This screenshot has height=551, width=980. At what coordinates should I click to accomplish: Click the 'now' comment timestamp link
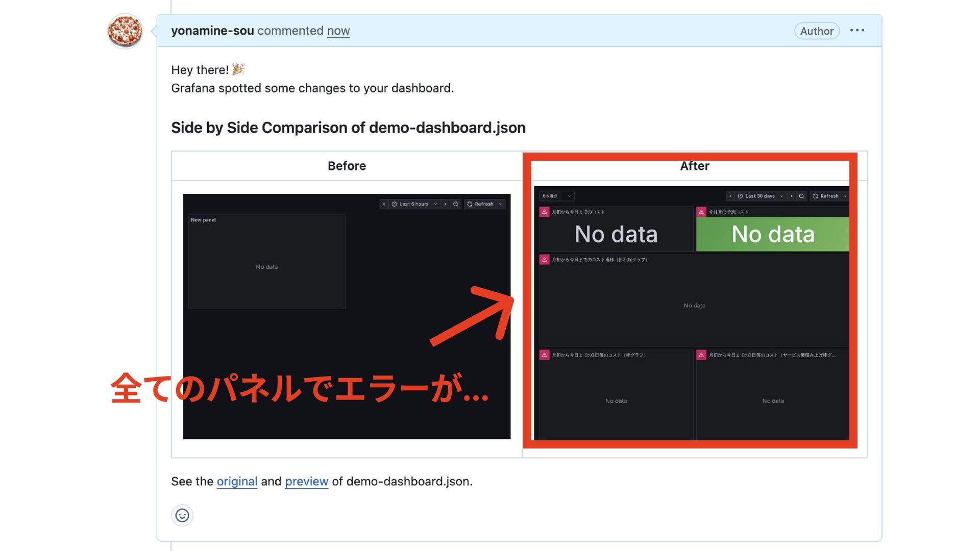pyautogui.click(x=338, y=31)
